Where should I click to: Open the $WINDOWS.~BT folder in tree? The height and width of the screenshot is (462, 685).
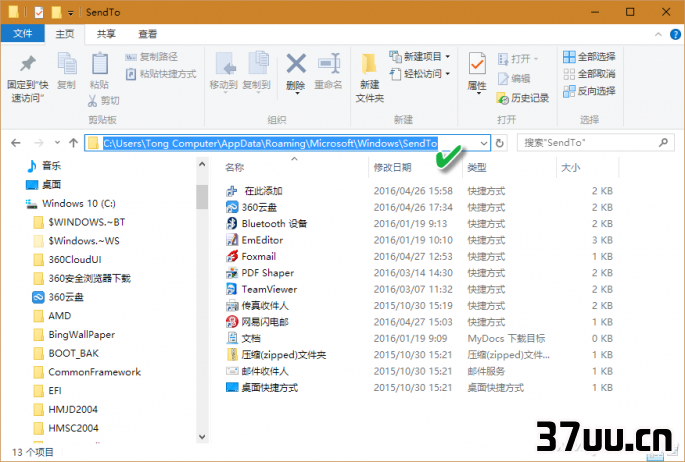coord(79,222)
